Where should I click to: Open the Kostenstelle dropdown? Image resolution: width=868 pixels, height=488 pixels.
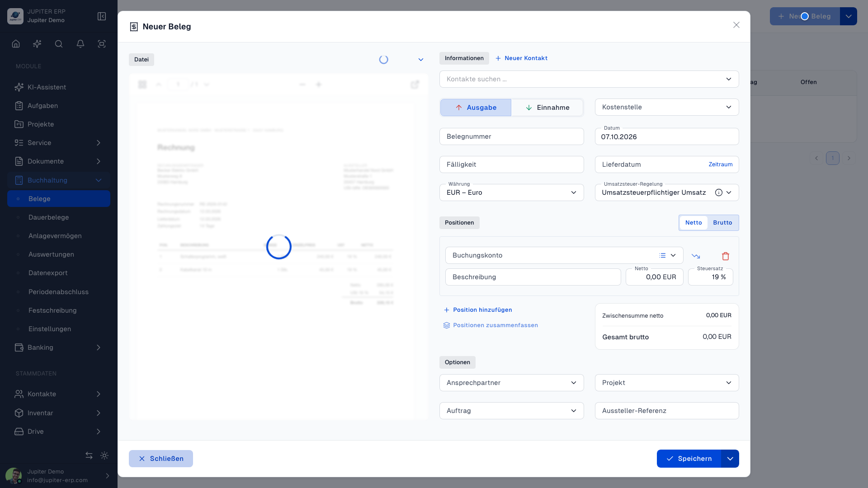coord(667,107)
